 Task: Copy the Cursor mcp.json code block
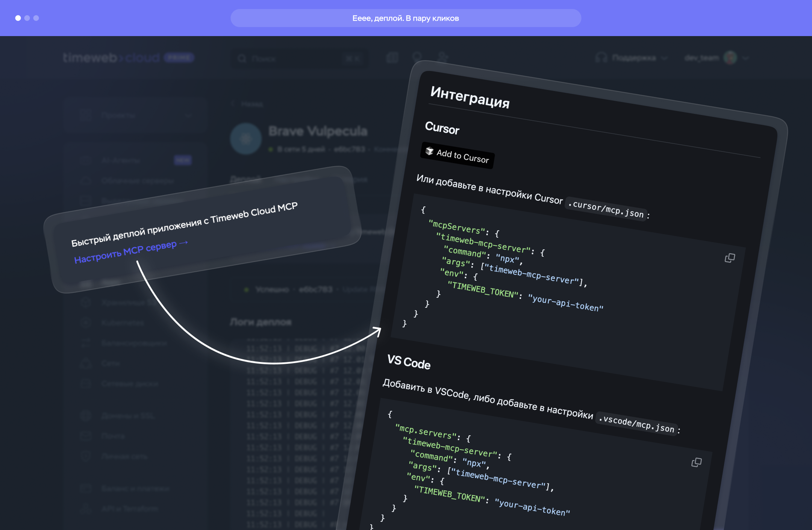point(730,258)
